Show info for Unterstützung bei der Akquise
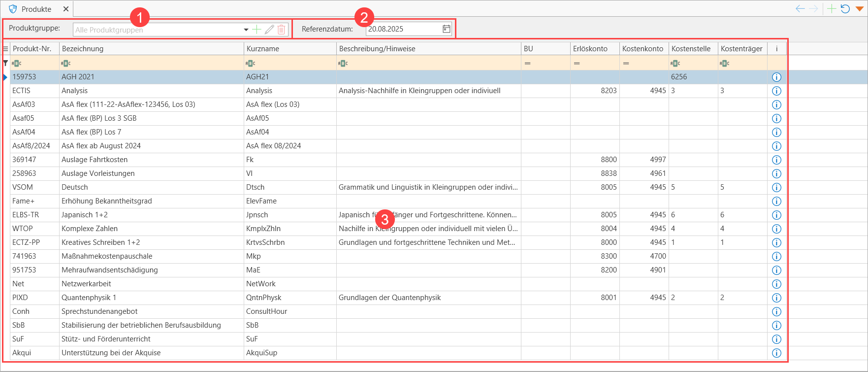The image size is (868, 372). point(777,353)
